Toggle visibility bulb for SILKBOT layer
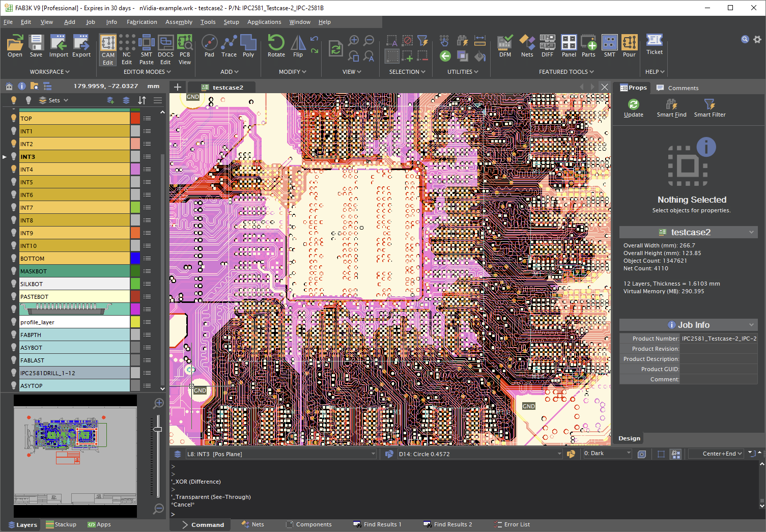766x532 pixels. pos(14,284)
